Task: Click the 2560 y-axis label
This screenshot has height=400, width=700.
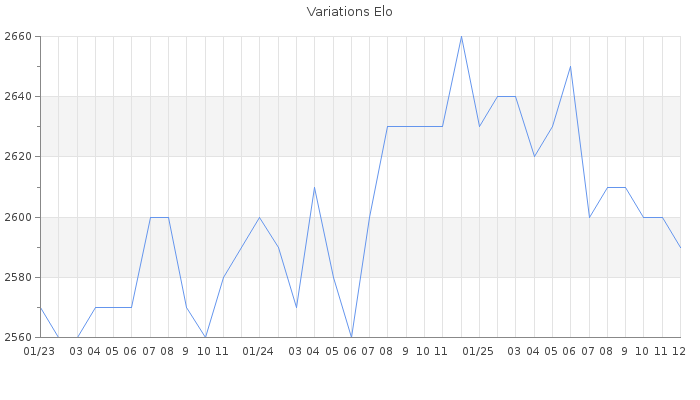Action: point(18,337)
